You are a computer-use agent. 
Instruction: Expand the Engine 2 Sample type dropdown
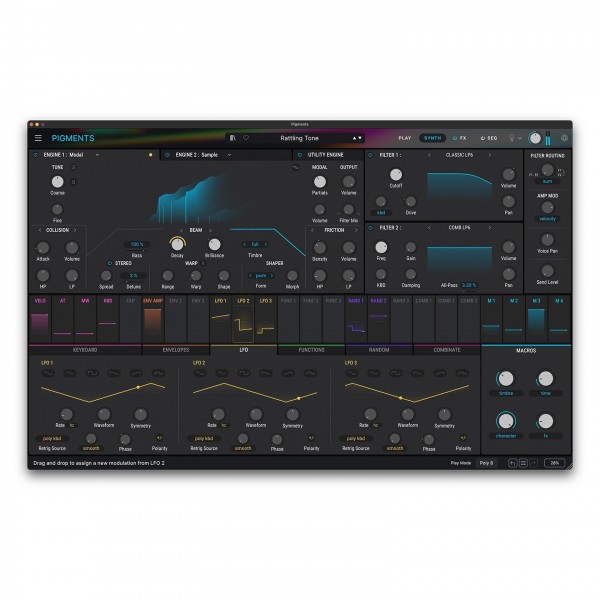pos(229,155)
